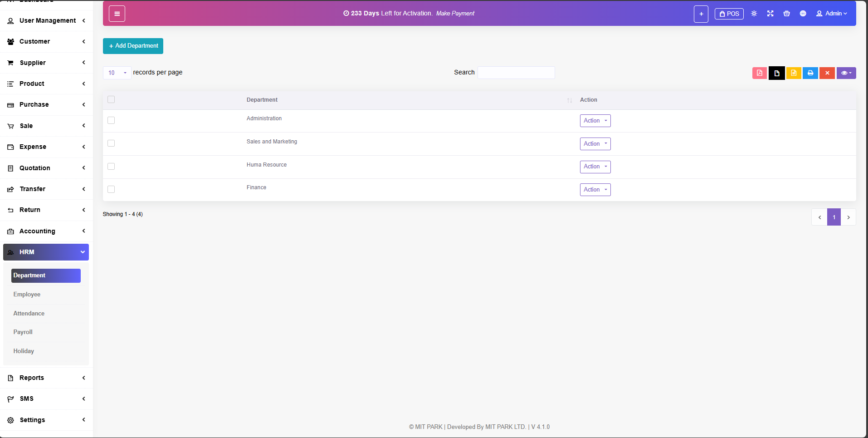The height and width of the screenshot is (438, 868).
Task: Open the records per page dropdown
Action: coord(117,73)
